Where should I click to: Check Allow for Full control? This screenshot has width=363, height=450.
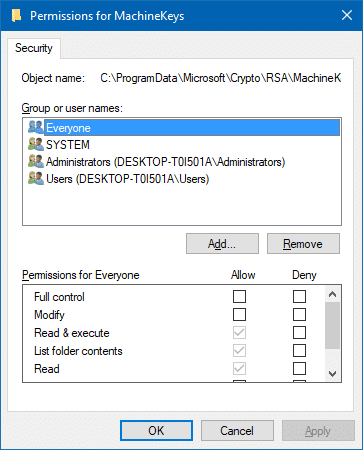(x=239, y=296)
